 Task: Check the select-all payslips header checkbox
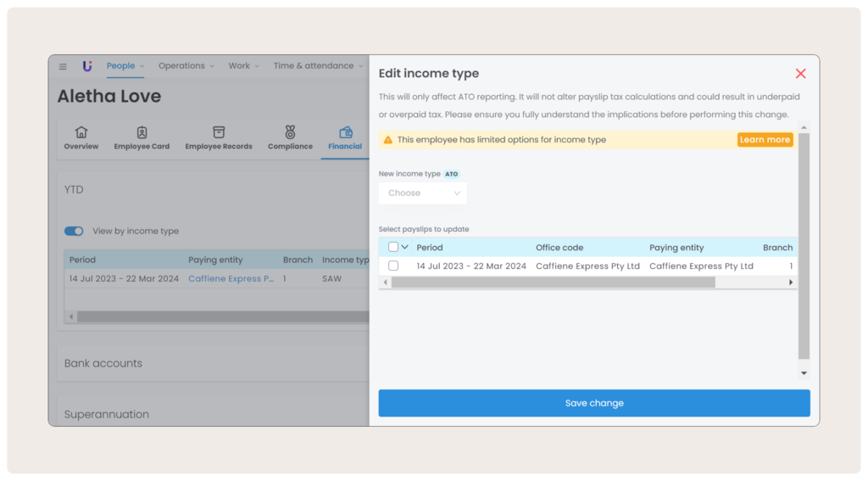[393, 248]
